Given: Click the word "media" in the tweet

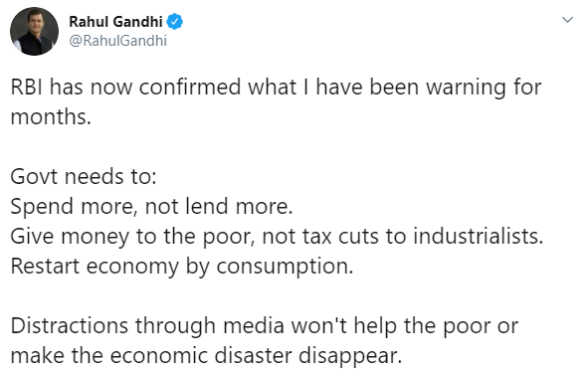Looking at the screenshot, I should coord(254,326).
